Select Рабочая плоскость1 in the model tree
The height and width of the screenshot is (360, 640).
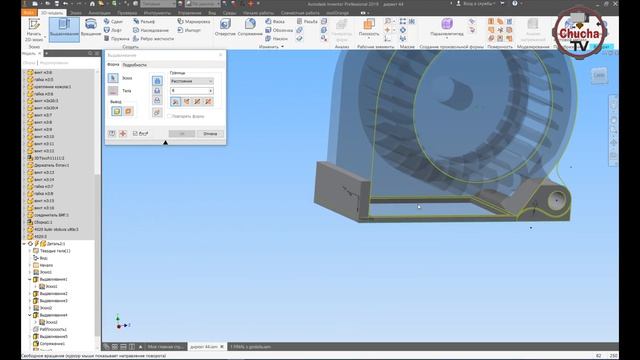click(50, 329)
